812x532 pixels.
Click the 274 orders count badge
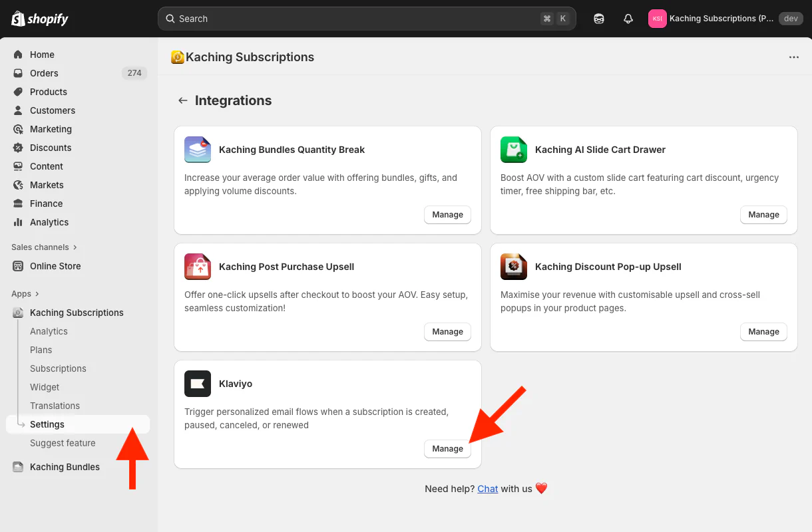134,73
